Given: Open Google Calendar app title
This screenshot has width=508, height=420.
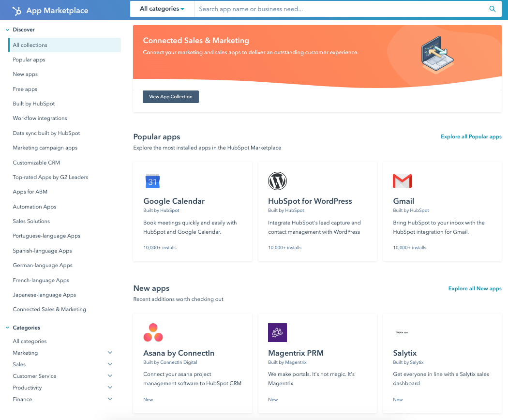Looking at the screenshot, I should pos(174,201).
